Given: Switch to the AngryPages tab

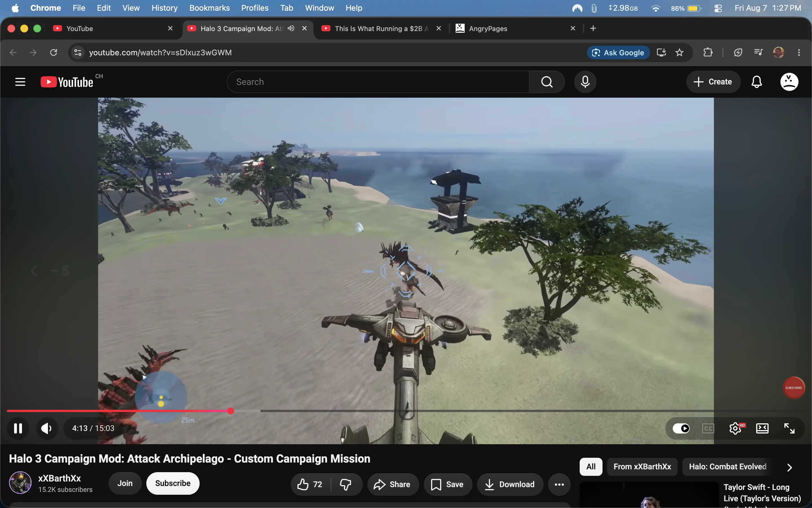Looking at the screenshot, I should click(515, 29).
